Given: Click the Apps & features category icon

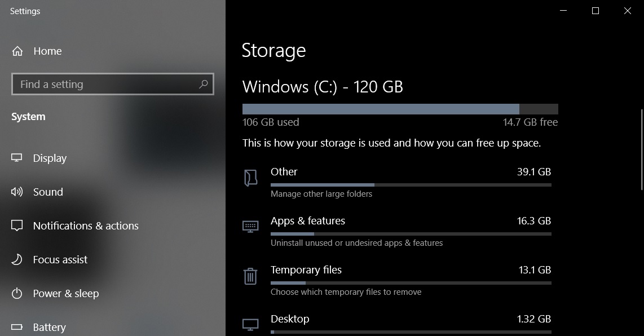Looking at the screenshot, I should 250,227.
